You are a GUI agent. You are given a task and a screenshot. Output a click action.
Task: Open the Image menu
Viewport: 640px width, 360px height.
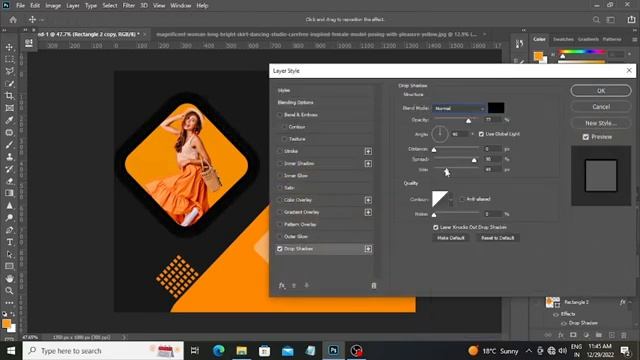coord(53,6)
